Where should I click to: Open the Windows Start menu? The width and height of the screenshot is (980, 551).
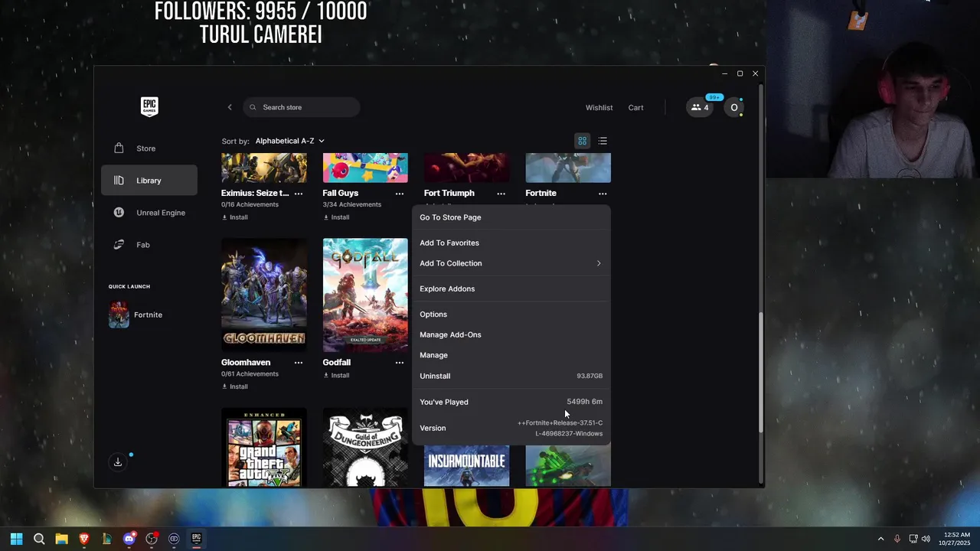point(16,539)
